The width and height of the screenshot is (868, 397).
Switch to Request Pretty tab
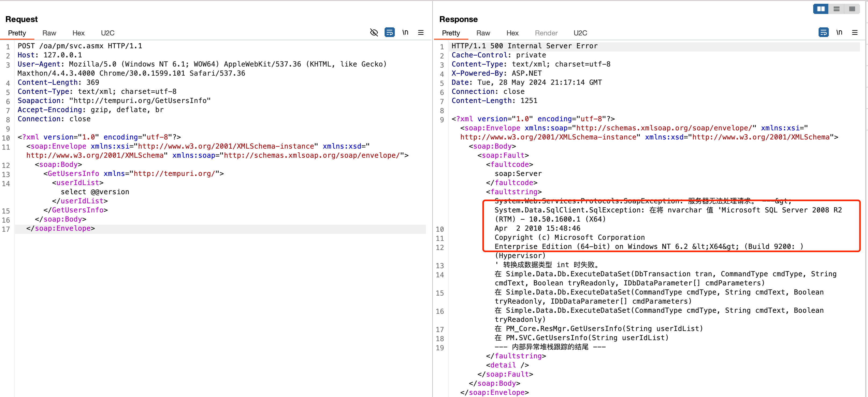tap(17, 33)
